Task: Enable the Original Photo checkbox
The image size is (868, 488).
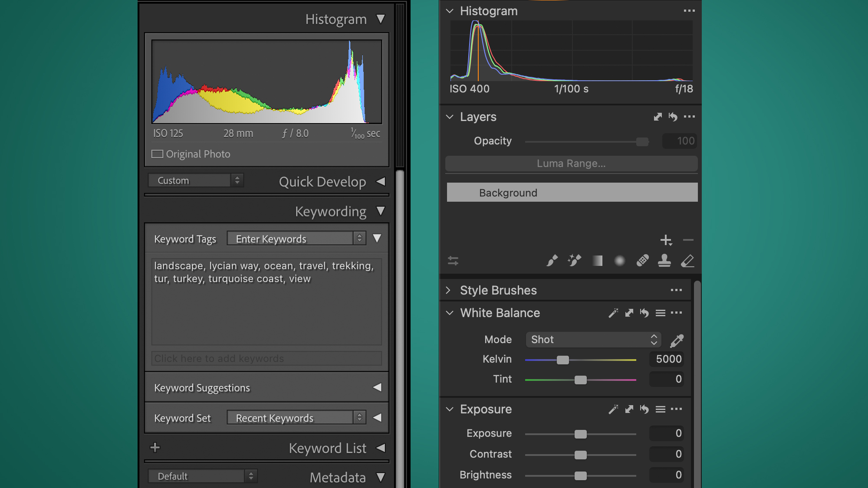Action: (x=157, y=154)
